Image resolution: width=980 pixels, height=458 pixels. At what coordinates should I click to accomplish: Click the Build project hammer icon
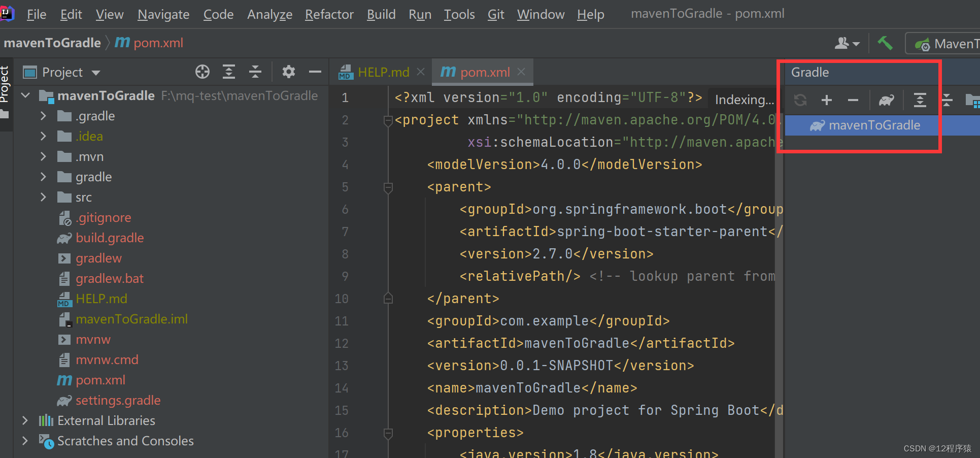point(885,43)
